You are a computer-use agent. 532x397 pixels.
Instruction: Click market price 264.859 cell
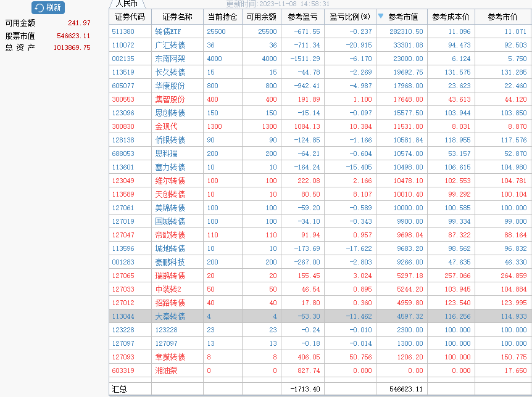(x=513, y=276)
